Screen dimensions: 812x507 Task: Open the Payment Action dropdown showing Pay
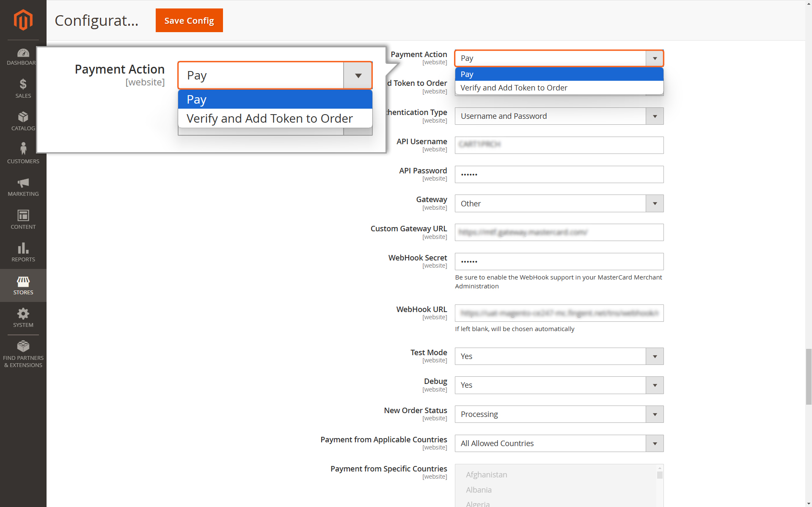point(559,58)
